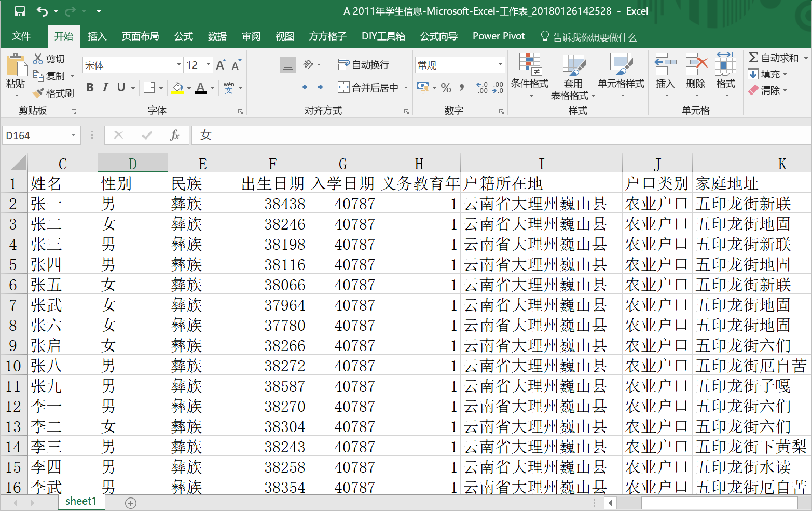Increase the indent level
812x511 pixels.
[x=324, y=87]
